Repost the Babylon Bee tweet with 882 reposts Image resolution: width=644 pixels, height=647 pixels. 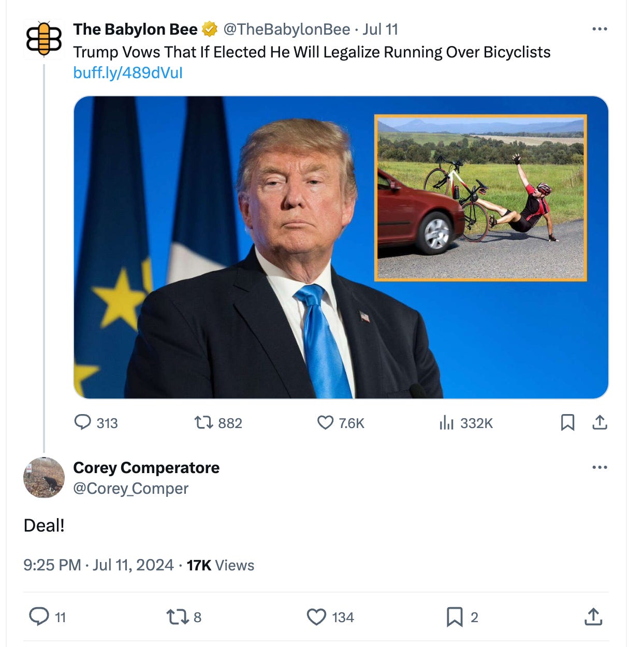tap(203, 423)
